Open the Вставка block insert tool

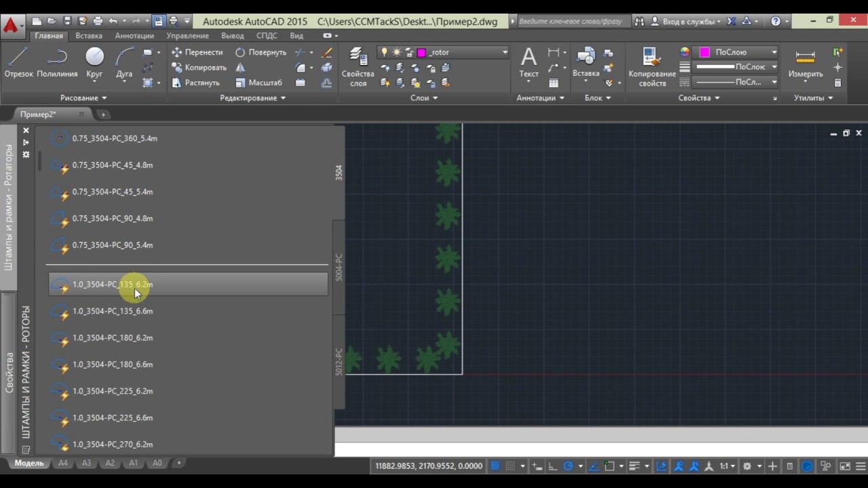pos(585,63)
